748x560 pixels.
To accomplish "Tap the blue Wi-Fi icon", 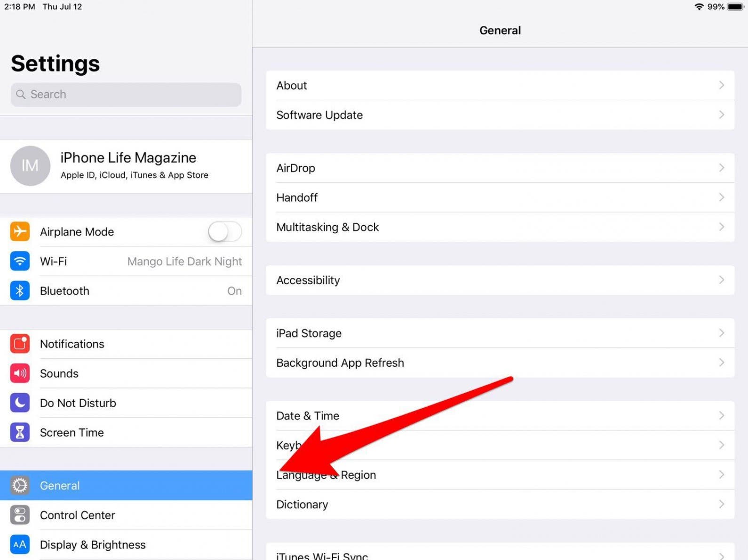I will point(20,261).
